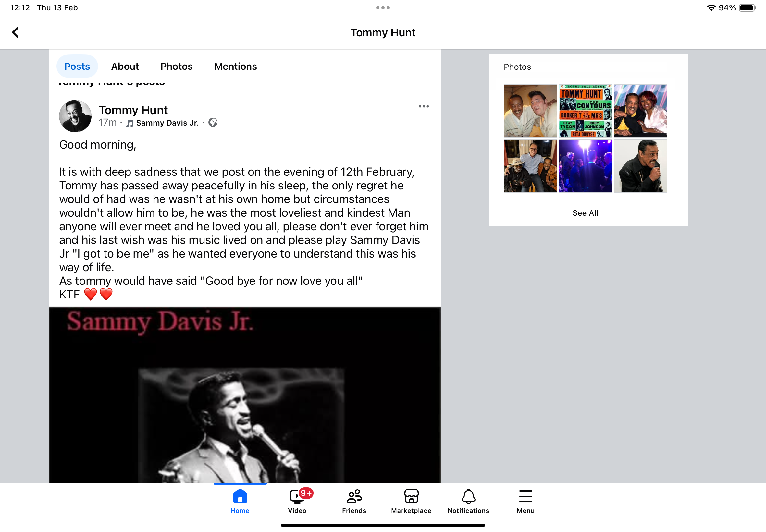Open Marketplace from bottom bar
The height and width of the screenshot is (532, 766).
pos(411,501)
